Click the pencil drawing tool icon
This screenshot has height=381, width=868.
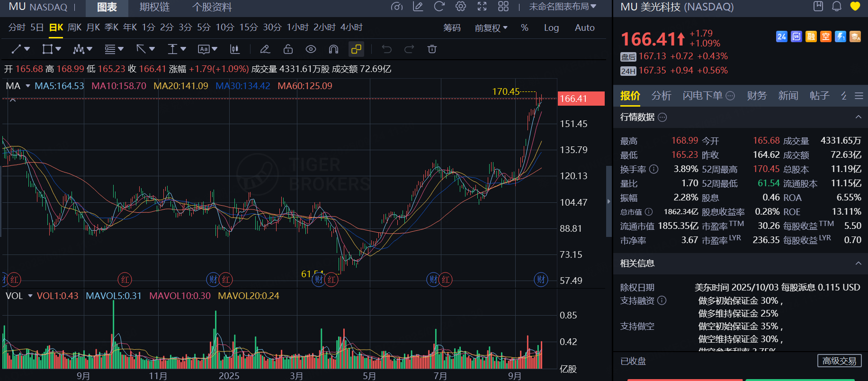pos(265,49)
